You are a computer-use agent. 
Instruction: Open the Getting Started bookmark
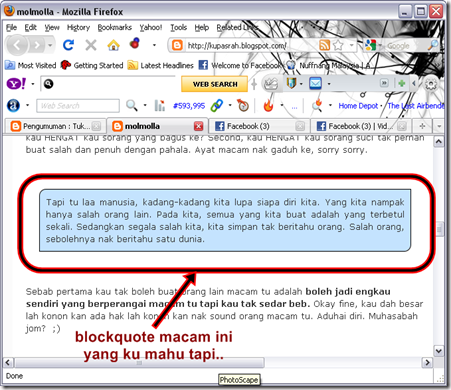(x=92, y=65)
